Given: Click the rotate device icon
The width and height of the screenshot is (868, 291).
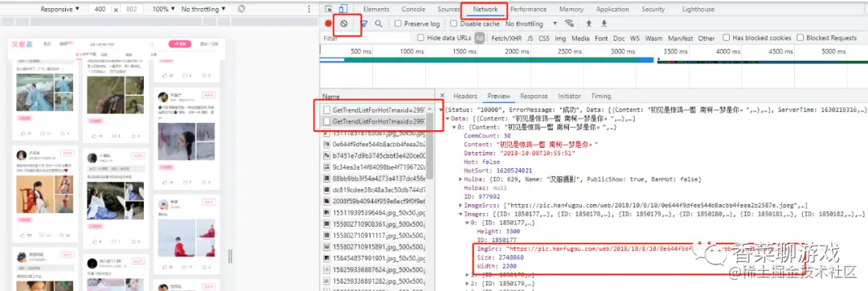Looking at the screenshot, I should click(241, 10).
